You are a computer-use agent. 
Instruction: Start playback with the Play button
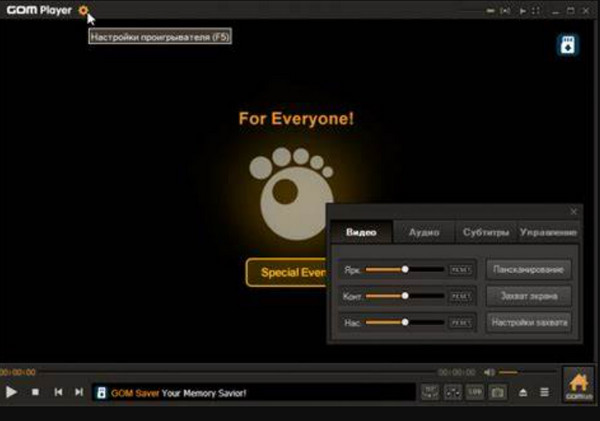pyautogui.click(x=11, y=392)
